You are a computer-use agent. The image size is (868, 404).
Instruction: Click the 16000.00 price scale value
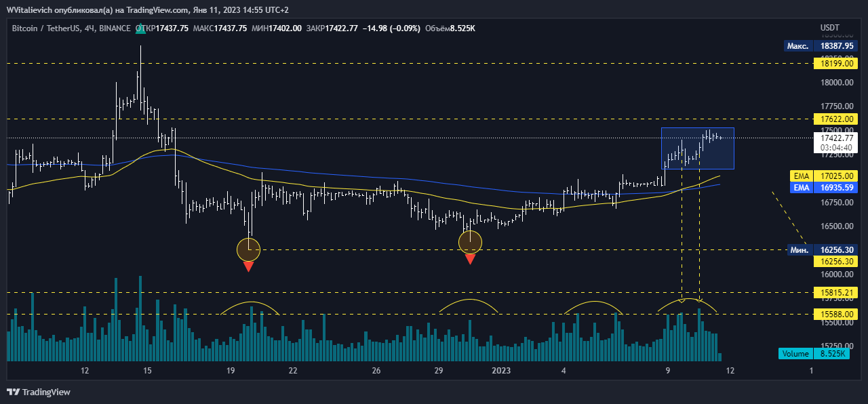coord(836,275)
